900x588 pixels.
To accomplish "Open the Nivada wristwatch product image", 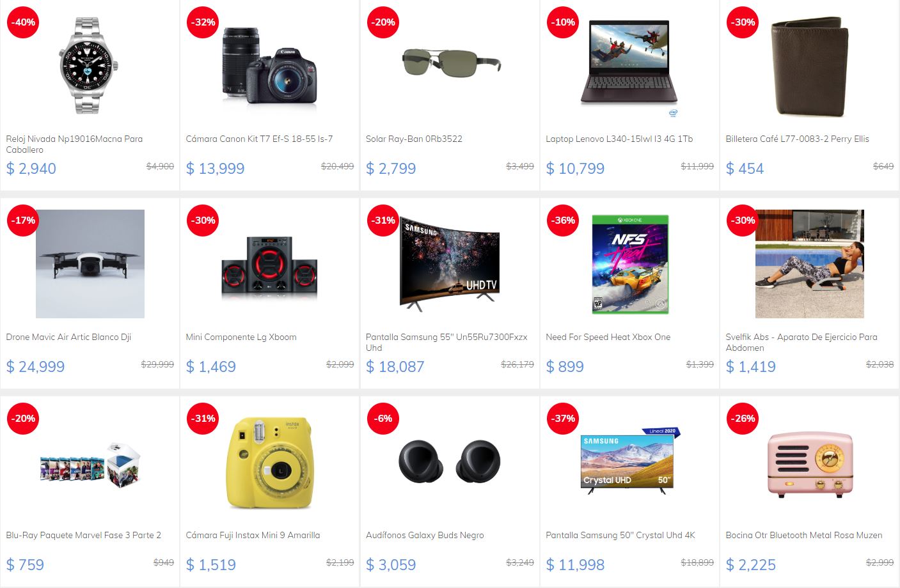I will 89,65.
